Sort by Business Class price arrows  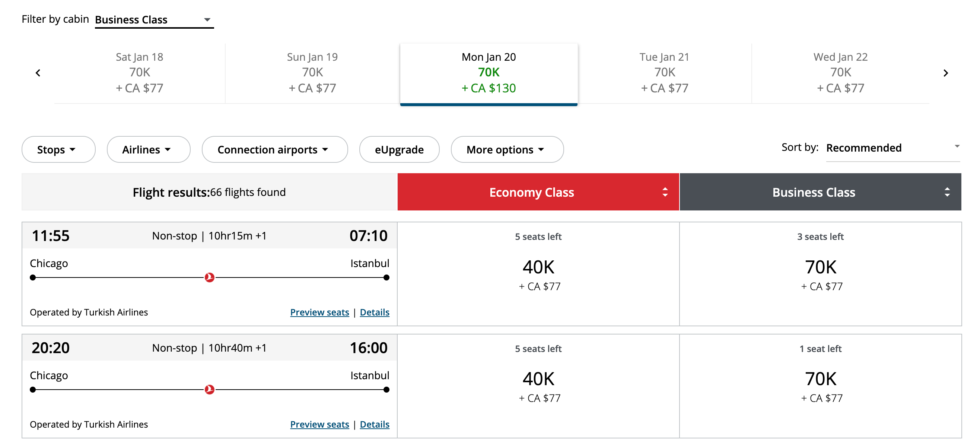pos(947,192)
